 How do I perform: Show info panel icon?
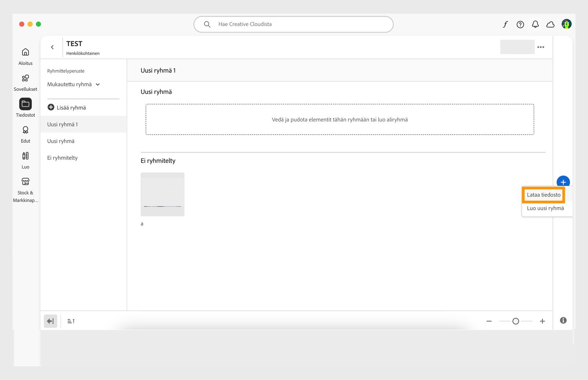pyautogui.click(x=563, y=320)
